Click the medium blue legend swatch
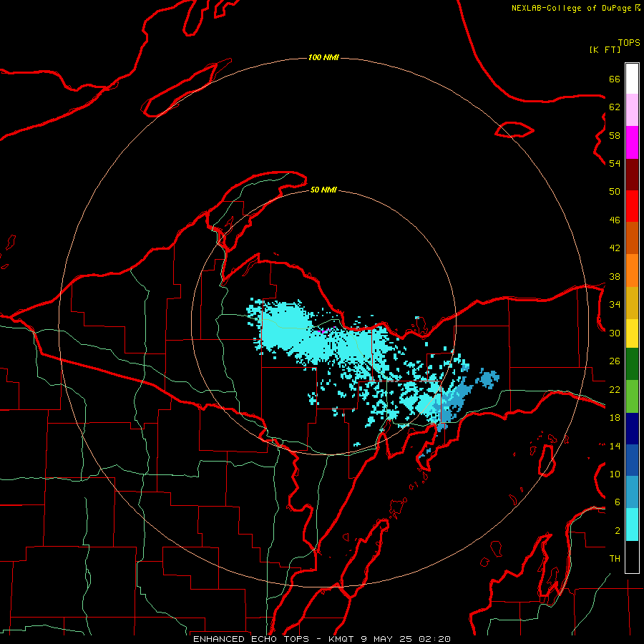Viewport: 644px width, 644px height. pyautogui.click(x=632, y=460)
